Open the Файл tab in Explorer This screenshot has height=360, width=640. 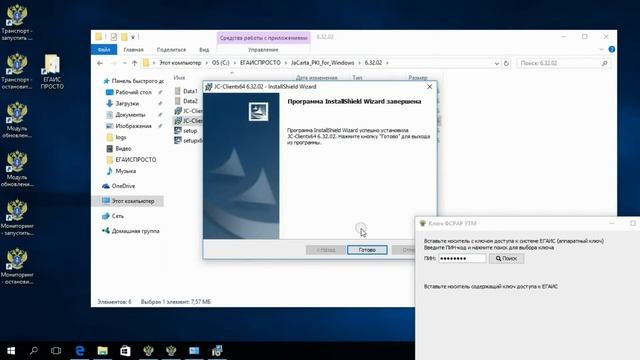pos(104,49)
